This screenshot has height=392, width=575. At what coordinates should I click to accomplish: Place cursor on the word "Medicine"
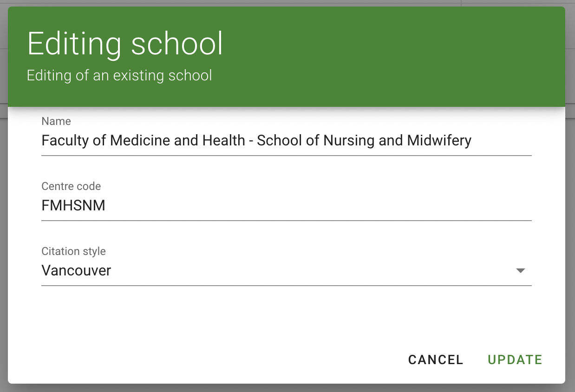140,140
